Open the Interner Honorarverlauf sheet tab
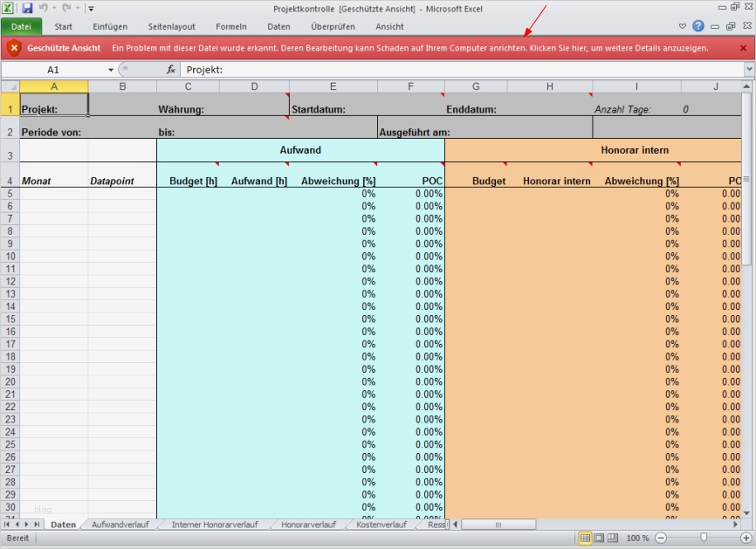 coord(215,525)
